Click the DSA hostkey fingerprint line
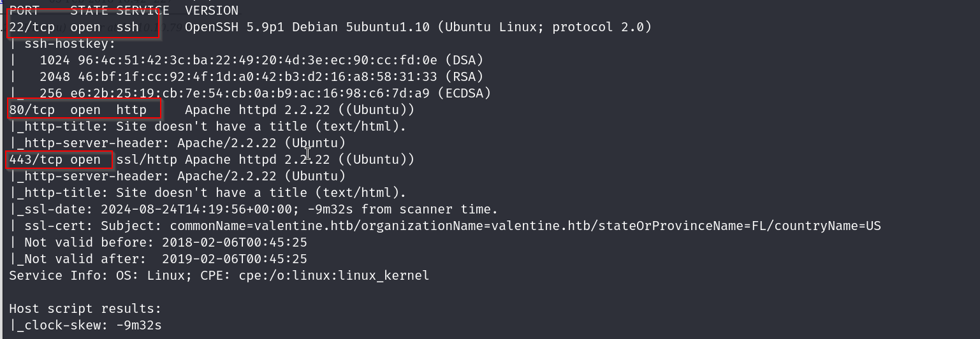The image size is (980, 339). (x=261, y=61)
